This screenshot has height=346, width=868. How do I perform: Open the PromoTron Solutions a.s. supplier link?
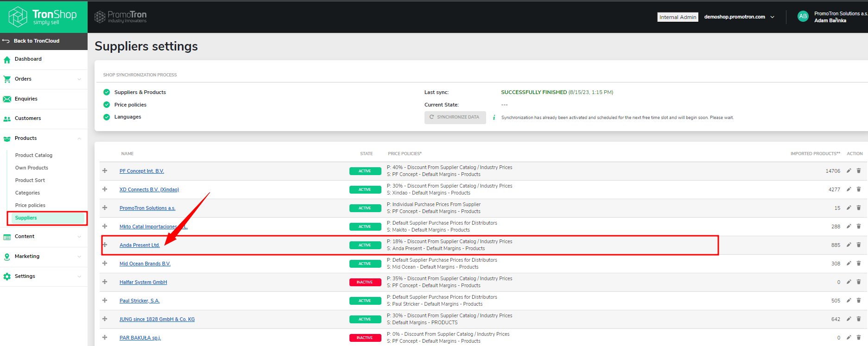coord(147,208)
